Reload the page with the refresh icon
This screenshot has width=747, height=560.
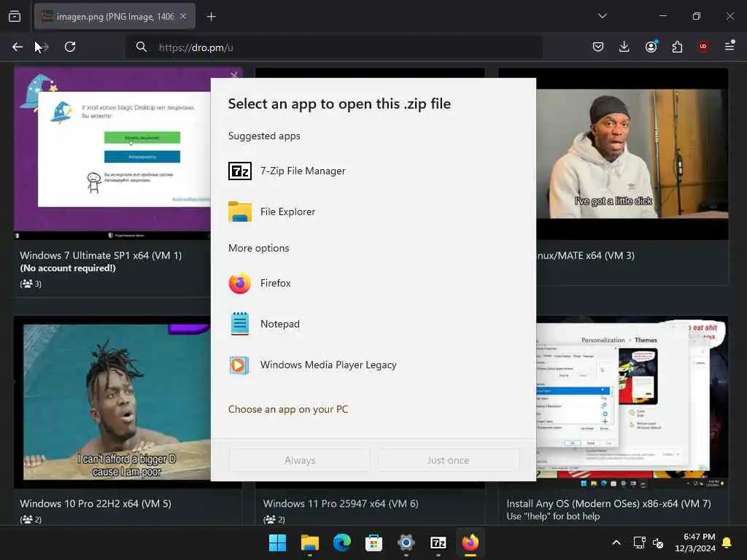coord(70,47)
